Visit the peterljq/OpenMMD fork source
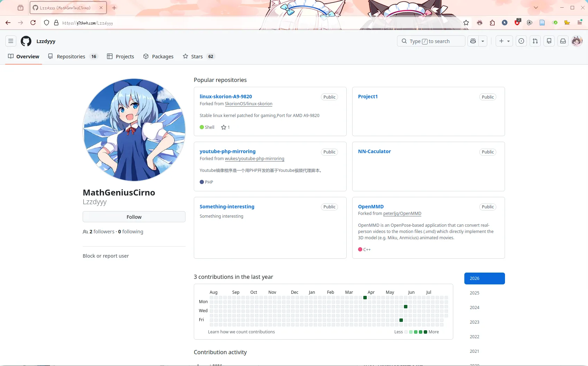Screen dimensions: 588x366 click(x=402, y=214)
